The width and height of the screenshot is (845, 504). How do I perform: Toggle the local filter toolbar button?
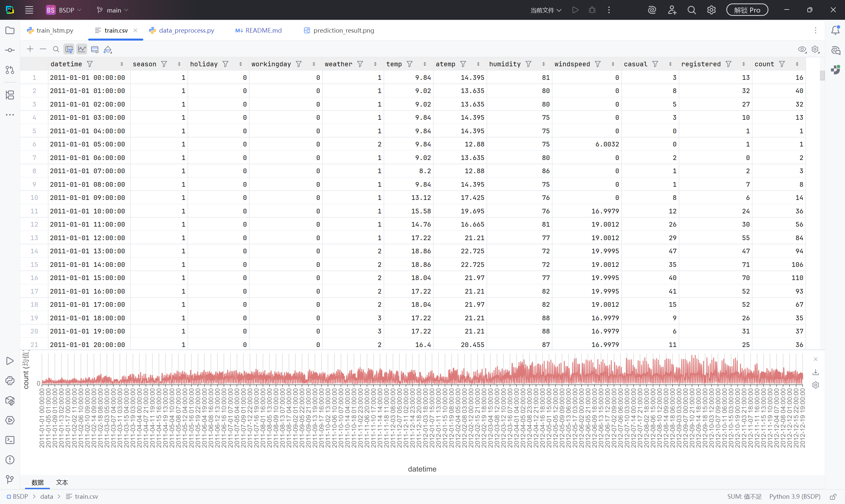69,49
